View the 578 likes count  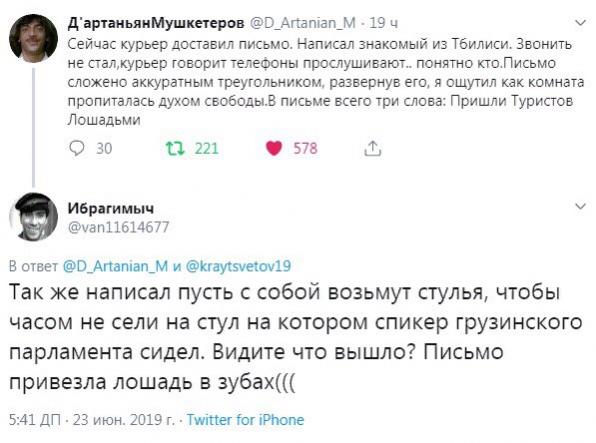pos(305,148)
